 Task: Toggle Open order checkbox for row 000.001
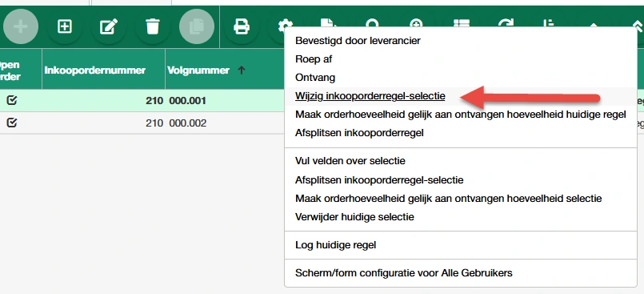click(x=12, y=100)
